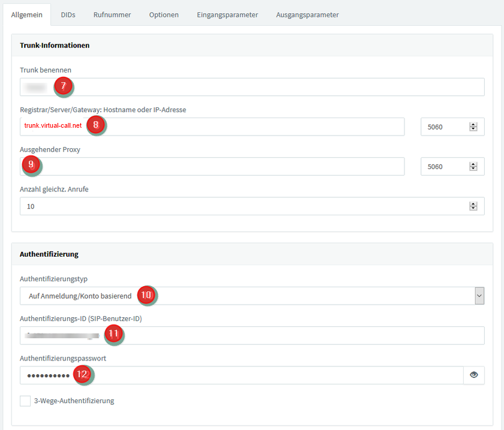Open the Eingangsparameter tab

(227, 15)
